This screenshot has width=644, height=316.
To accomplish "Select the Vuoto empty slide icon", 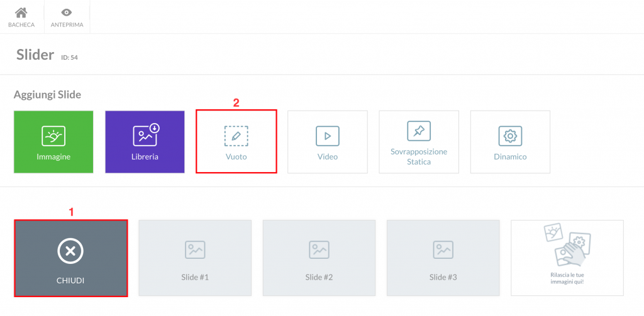I will [x=236, y=136].
